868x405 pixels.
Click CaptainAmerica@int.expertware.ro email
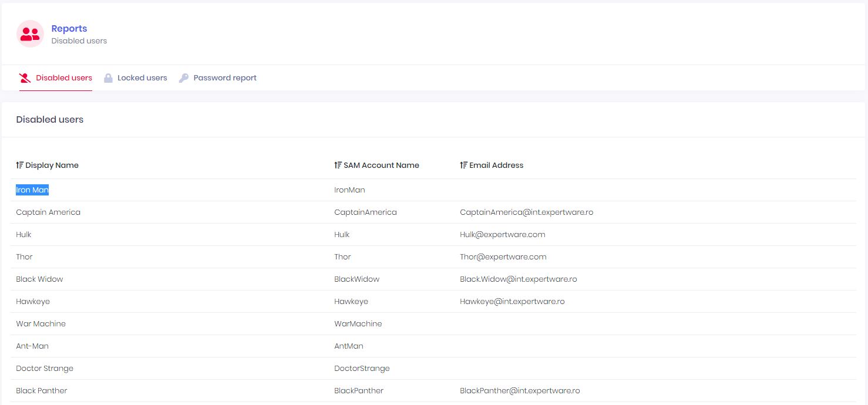(526, 212)
